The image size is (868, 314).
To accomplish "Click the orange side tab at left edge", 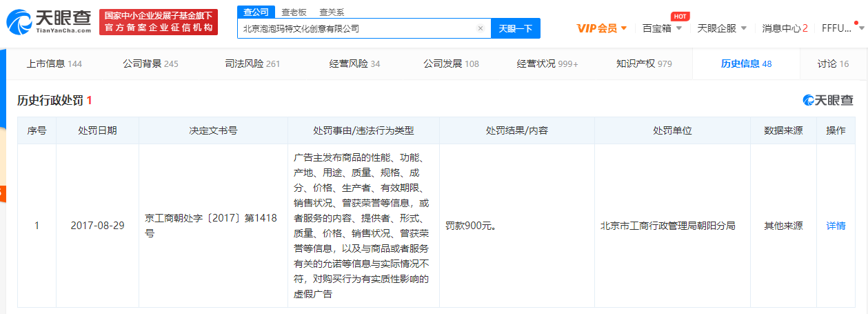I will (2, 195).
